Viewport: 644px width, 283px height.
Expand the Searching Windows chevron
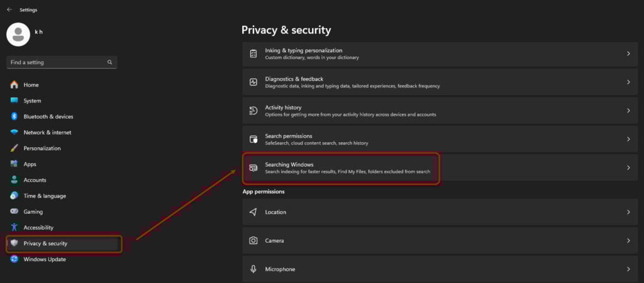point(628,167)
